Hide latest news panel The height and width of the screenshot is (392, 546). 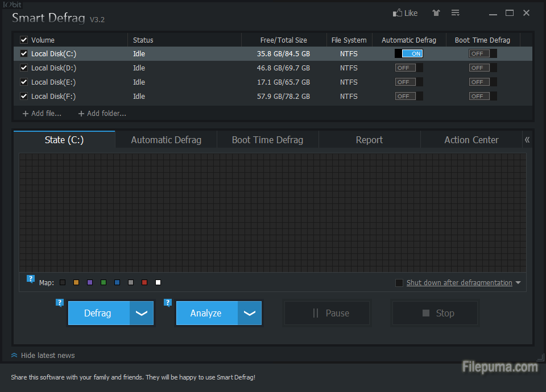click(x=43, y=356)
